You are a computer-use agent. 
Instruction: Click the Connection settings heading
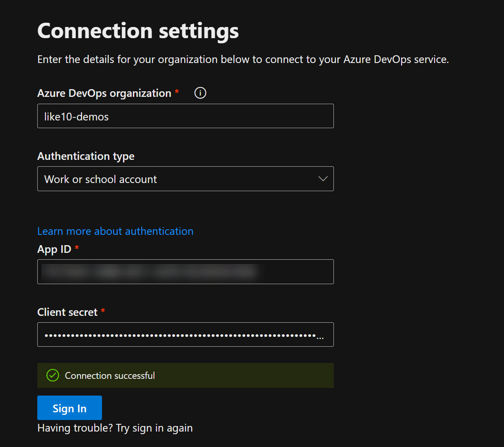pyautogui.click(x=138, y=31)
